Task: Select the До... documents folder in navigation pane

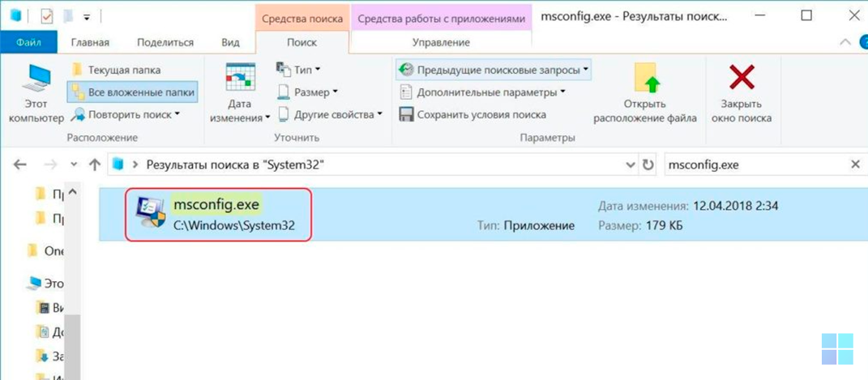Action: [x=51, y=332]
